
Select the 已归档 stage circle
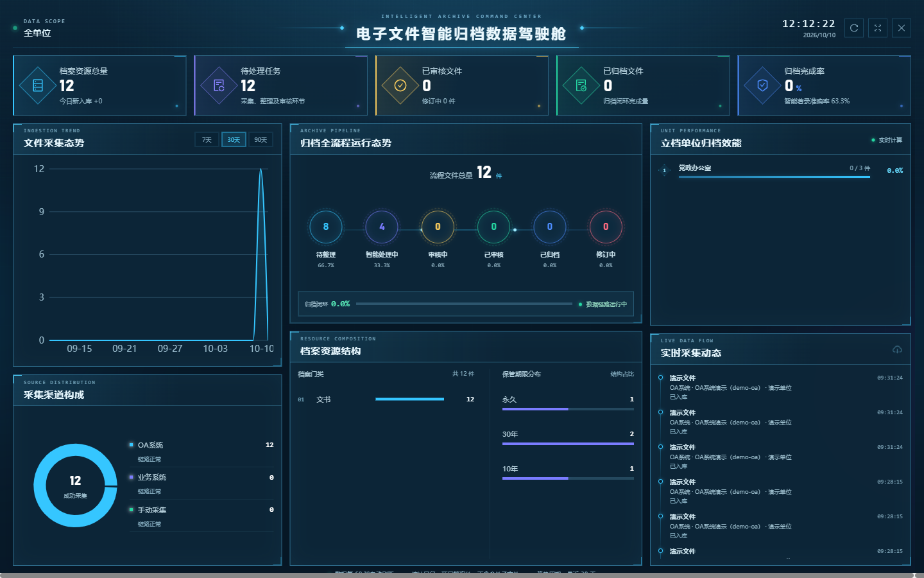click(550, 227)
